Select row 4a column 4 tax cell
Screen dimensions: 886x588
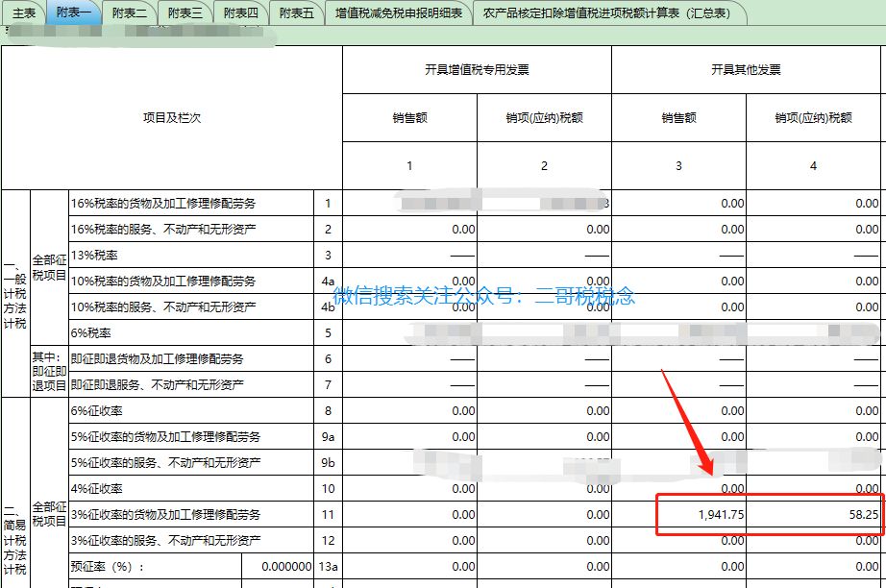pos(813,282)
